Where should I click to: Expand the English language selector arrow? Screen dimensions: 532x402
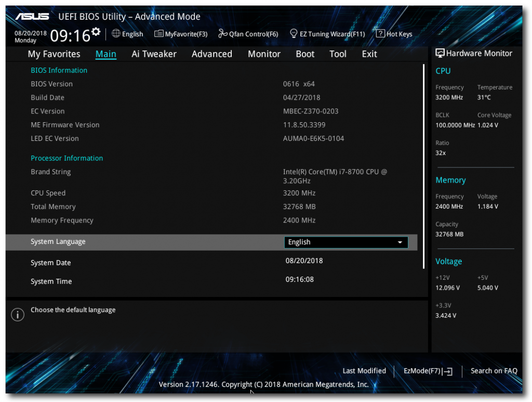click(x=400, y=242)
